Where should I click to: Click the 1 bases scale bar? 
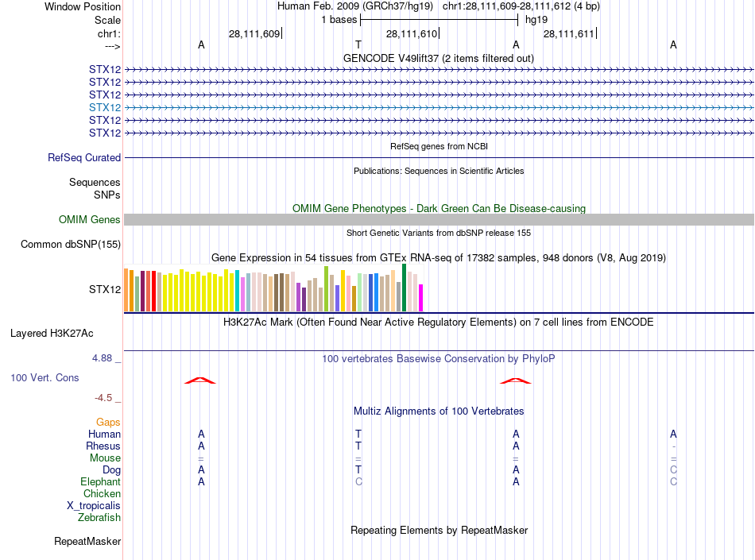click(x=439, y=20)
